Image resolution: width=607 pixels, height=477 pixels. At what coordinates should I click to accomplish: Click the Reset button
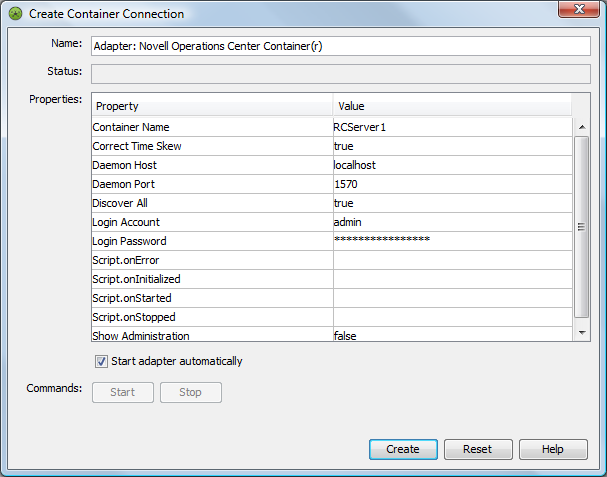pos(478,449)
